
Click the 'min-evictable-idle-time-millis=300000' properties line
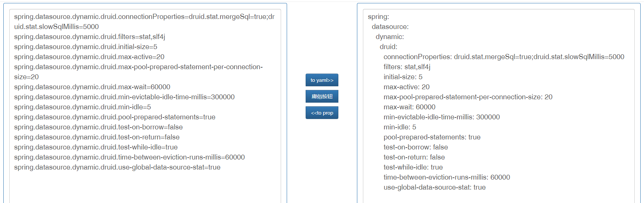click(124, 97)
